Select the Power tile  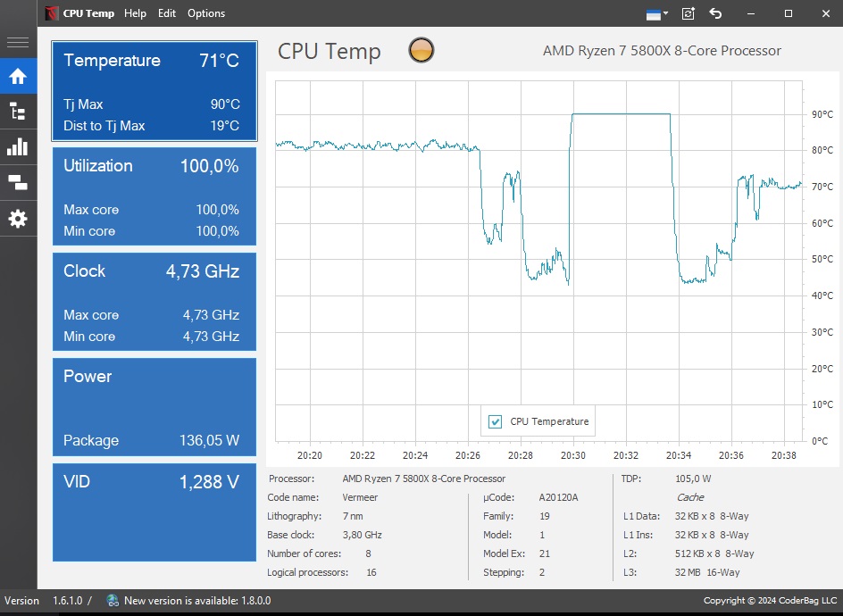(x=154, y=407)
